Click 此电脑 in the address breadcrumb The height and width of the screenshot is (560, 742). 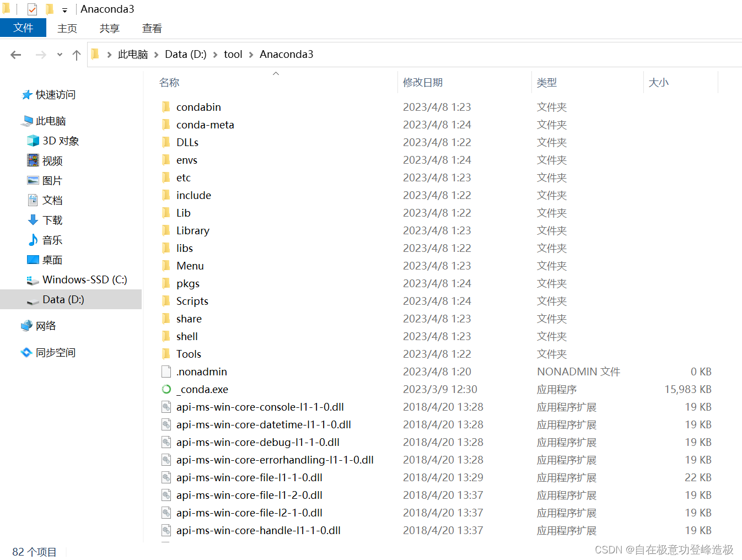coord(133,54)
